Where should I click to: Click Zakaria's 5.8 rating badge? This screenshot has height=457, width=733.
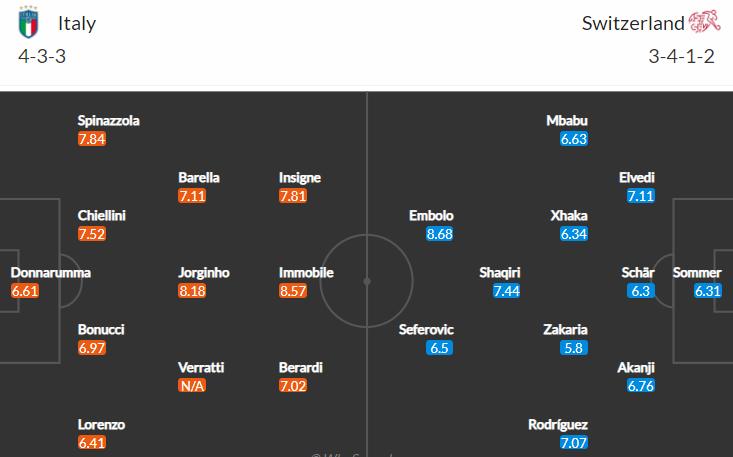coord(573,348)
